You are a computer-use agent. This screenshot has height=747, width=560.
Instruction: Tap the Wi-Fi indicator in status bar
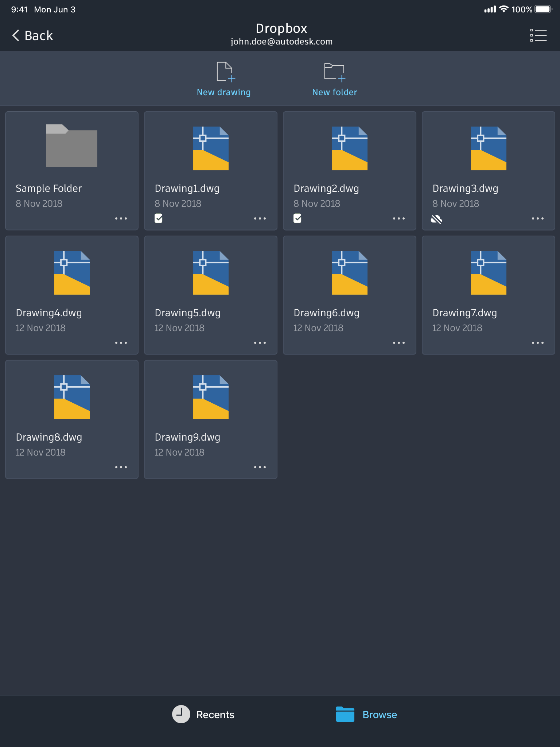click(x=503, y=9)
